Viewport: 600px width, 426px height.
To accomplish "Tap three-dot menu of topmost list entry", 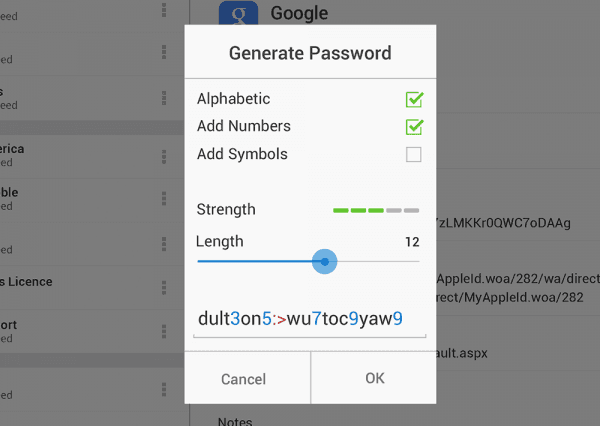I will [164, 10].
